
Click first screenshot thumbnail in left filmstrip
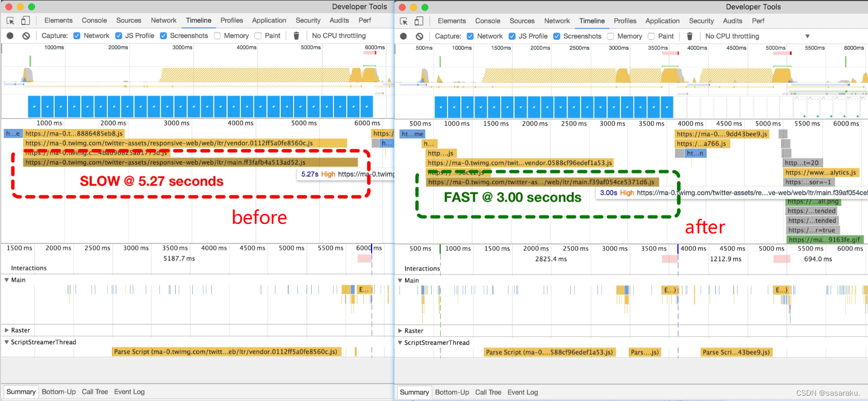coord(35,107)
